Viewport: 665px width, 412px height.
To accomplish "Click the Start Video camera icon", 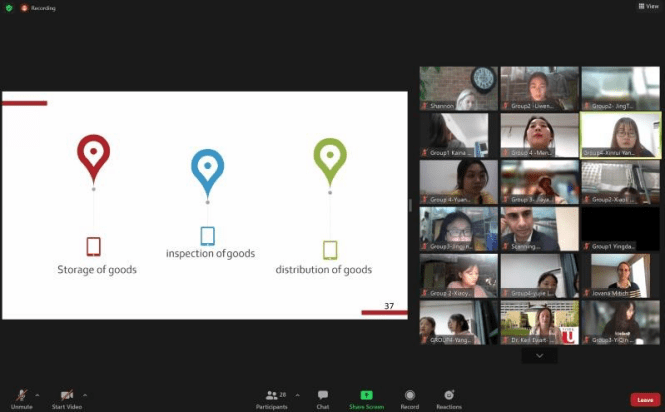I will click(67, 395).
